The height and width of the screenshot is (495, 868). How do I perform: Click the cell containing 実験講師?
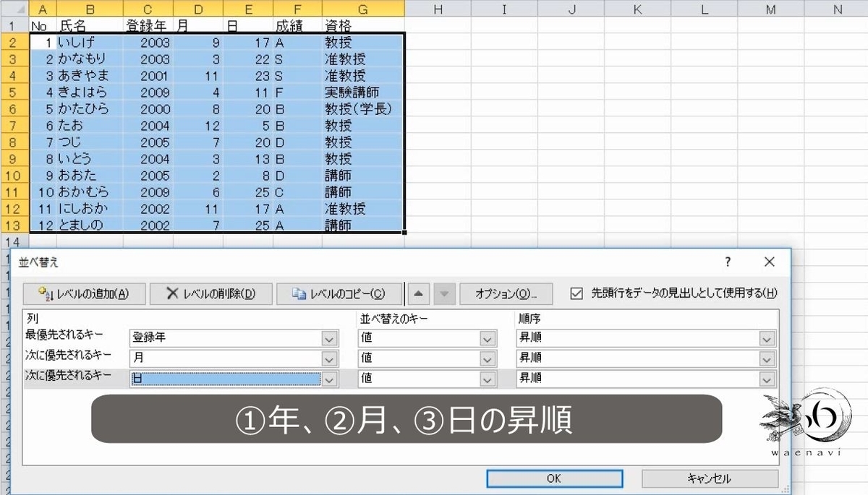[x=363, y=92]
